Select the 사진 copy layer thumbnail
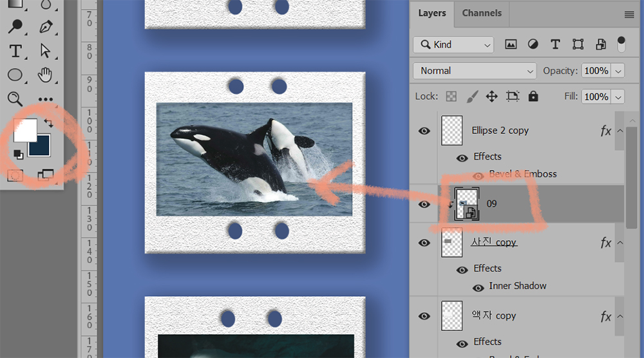 (x=452, y=242)
